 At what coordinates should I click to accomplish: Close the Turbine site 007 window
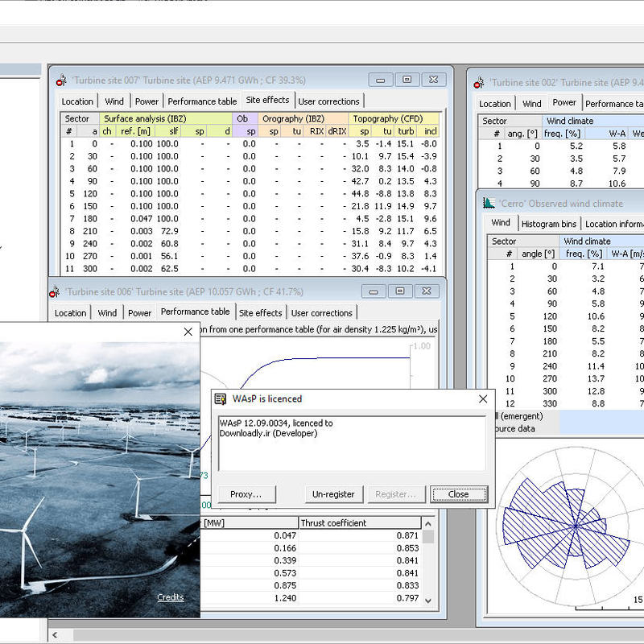click(x=433, y=80)
